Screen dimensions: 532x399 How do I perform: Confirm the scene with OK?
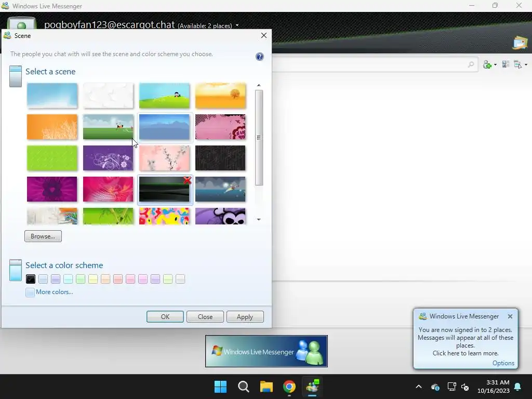pyautogui.click(x=165, y=316)
